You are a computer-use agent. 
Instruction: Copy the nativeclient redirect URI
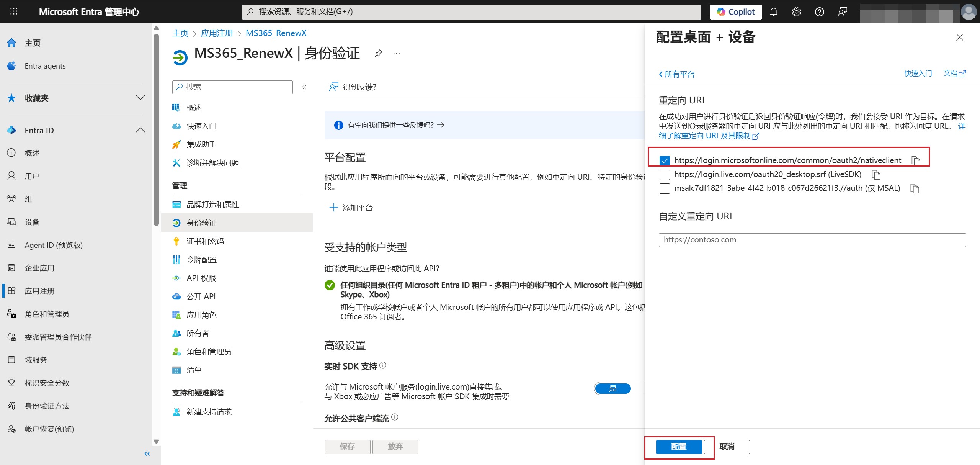pyautogui.click(x=916, y=160)
